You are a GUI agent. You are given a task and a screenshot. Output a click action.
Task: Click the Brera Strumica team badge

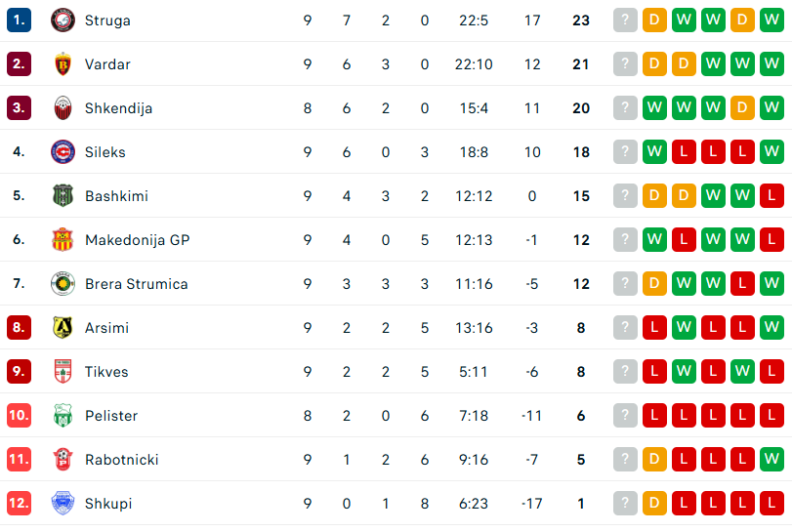point(63,284)
